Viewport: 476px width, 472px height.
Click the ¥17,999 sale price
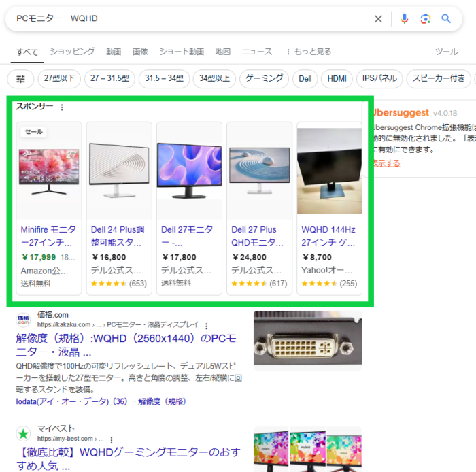click(39, 257)
